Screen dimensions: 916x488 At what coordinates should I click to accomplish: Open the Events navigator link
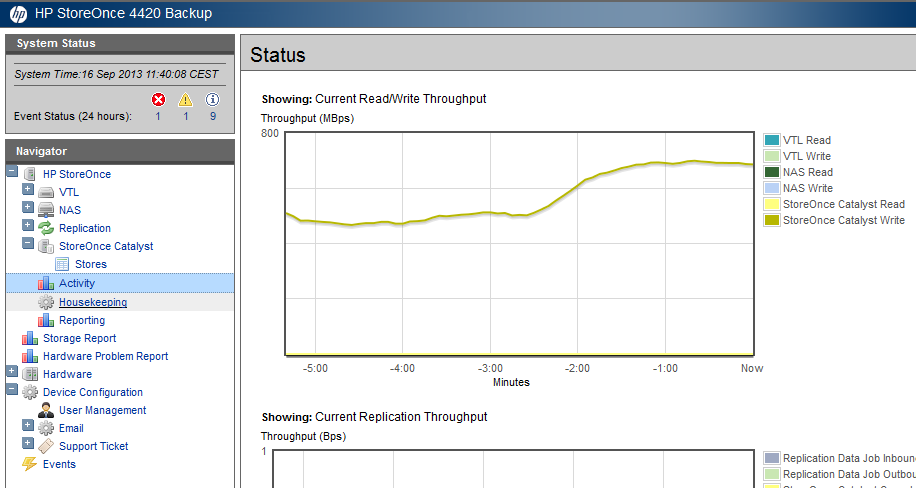pyautogui.click(x=59, y=465)
